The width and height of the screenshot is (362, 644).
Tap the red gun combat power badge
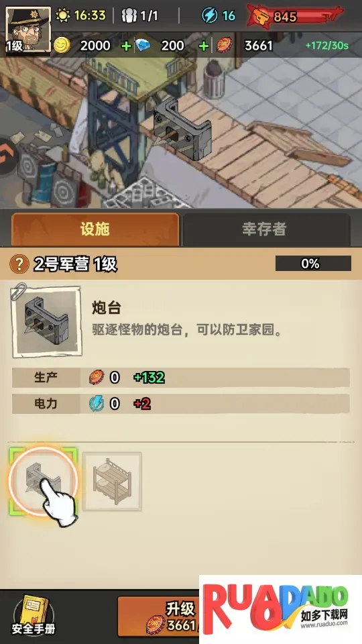click(x=294, y=16)
